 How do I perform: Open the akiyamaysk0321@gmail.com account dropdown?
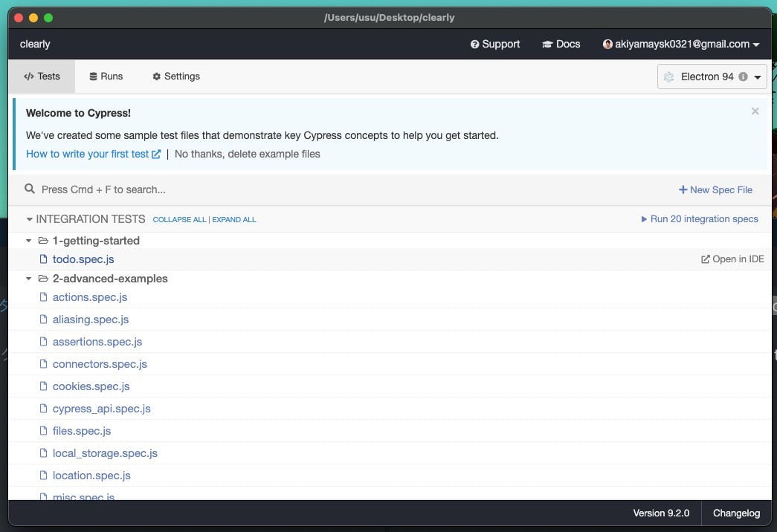[x=681, y=44]
